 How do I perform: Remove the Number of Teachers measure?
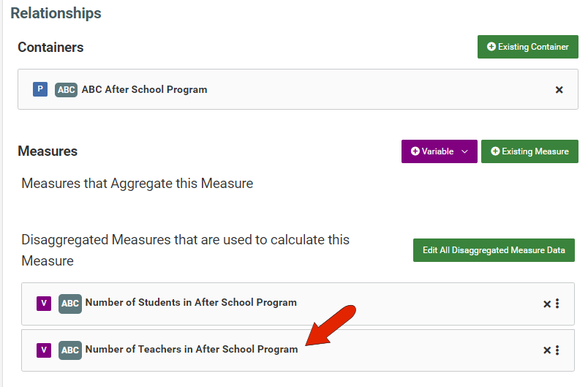(547, 350)
